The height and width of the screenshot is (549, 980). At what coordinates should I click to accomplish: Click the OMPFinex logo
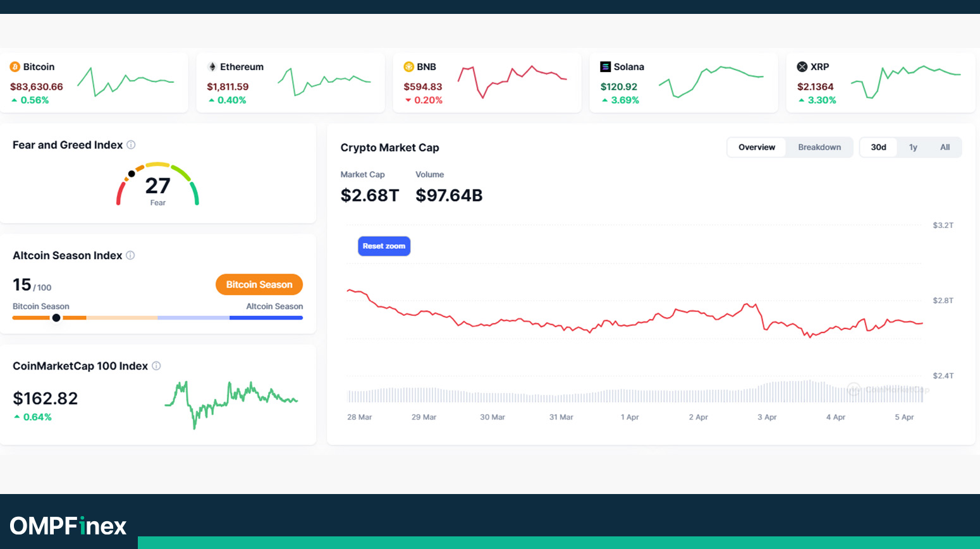pos(68,526)
